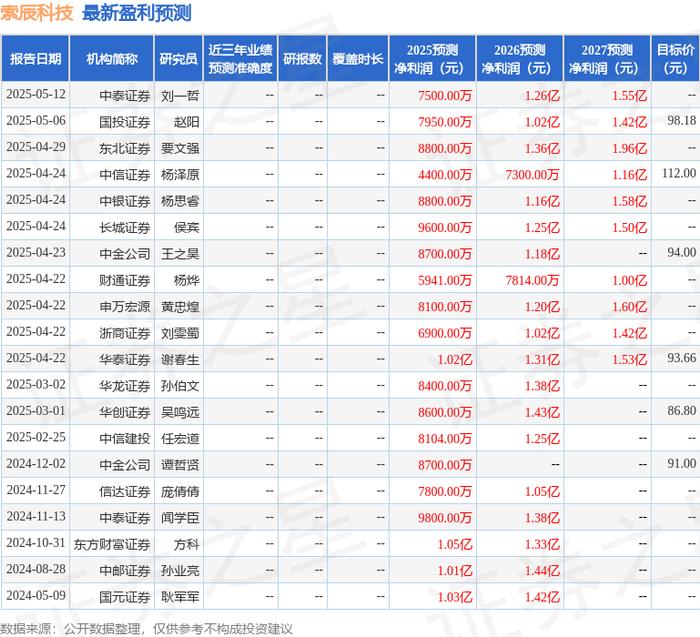Image resolution: width=700 pixels, height=637 pixels.
Task: Click the 9600.00万 profit value
Action: [x=445, y=227]
